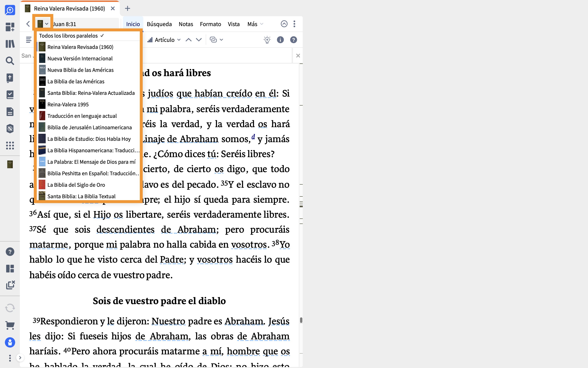Open the toolbar help question icon
Viewport: 588px width, 368px height.
point(294,40)
